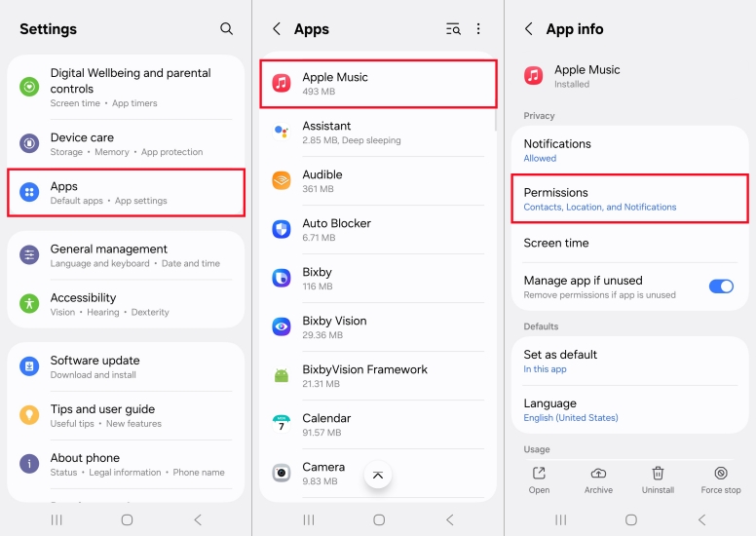Tap the About phone info icon

pos(29,464)
